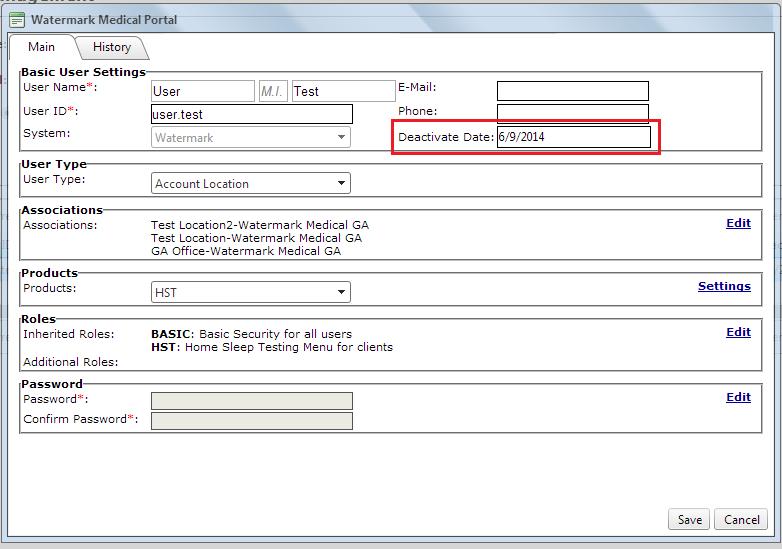Open the disabled System dropdown showing Watermark
The width and height of the screenshot is (782, 549).
(x=251, y=137)
